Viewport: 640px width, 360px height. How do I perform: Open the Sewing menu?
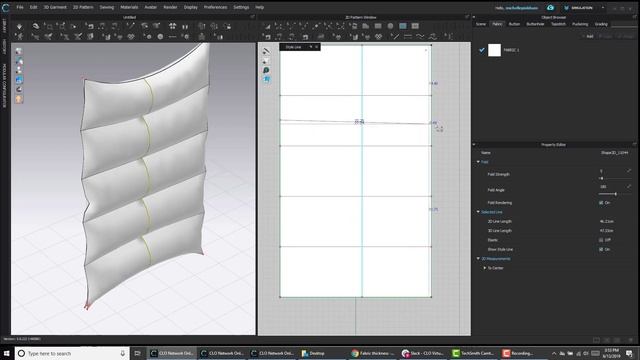click(x=107, y=7)
